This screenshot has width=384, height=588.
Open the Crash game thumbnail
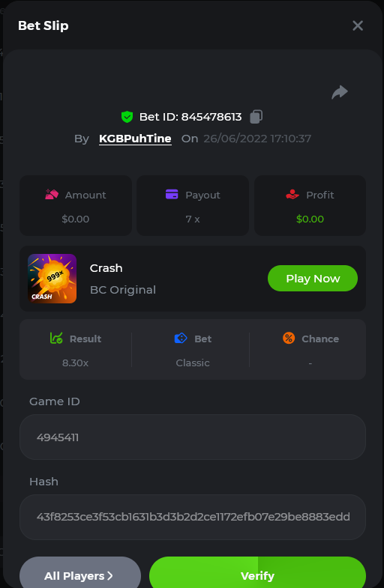pyautogui.click(x=52, y=279)
